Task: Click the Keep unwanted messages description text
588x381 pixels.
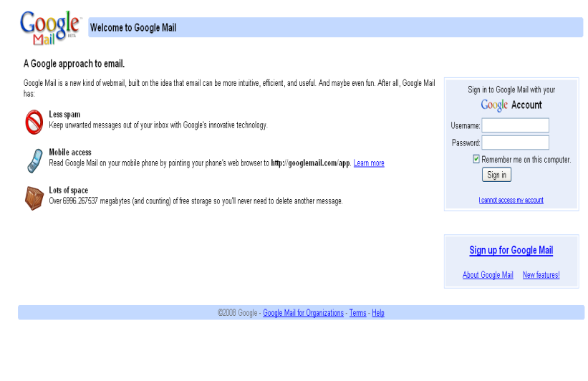Action: click(158, 125)
